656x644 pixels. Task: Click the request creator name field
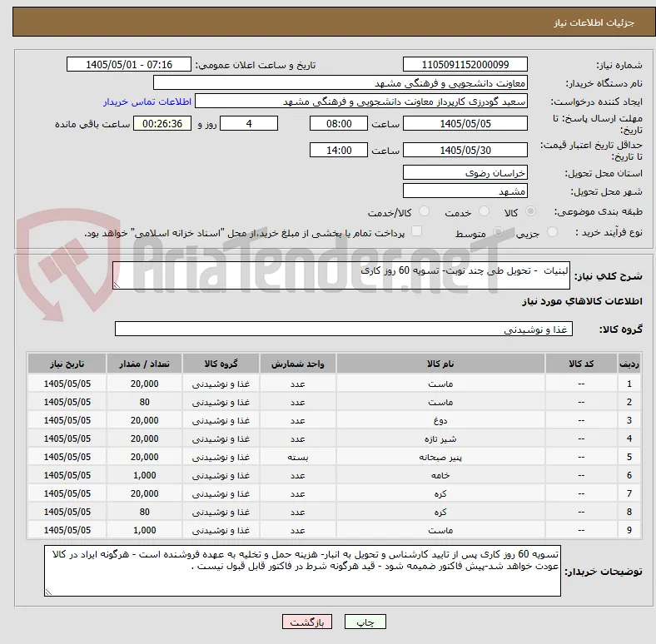[361, 102]
